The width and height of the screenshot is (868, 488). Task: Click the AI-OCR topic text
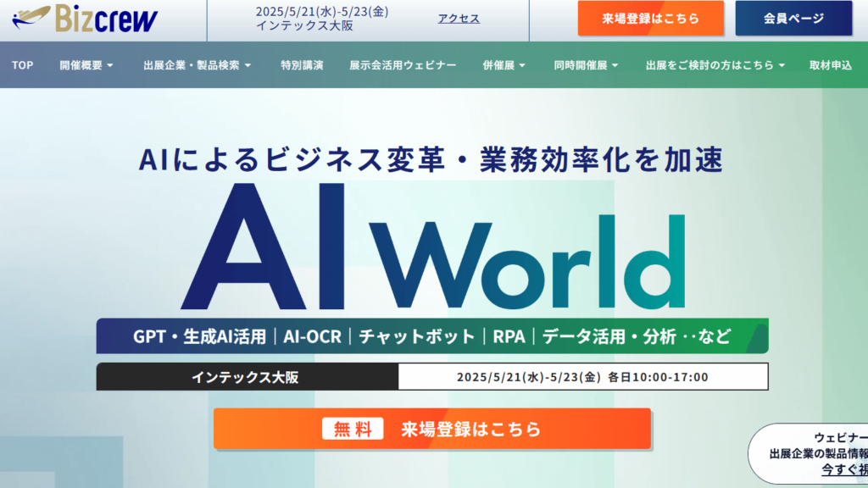(312, 336)
